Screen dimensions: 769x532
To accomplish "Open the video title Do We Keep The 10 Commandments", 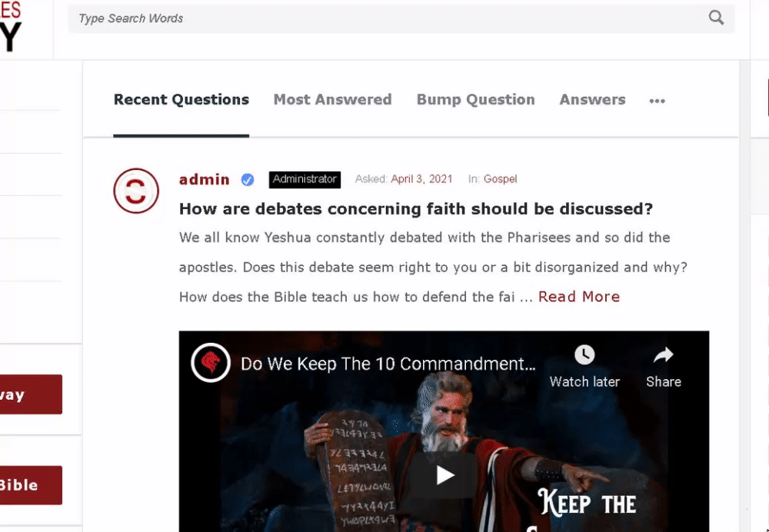I will click(388, 364).
